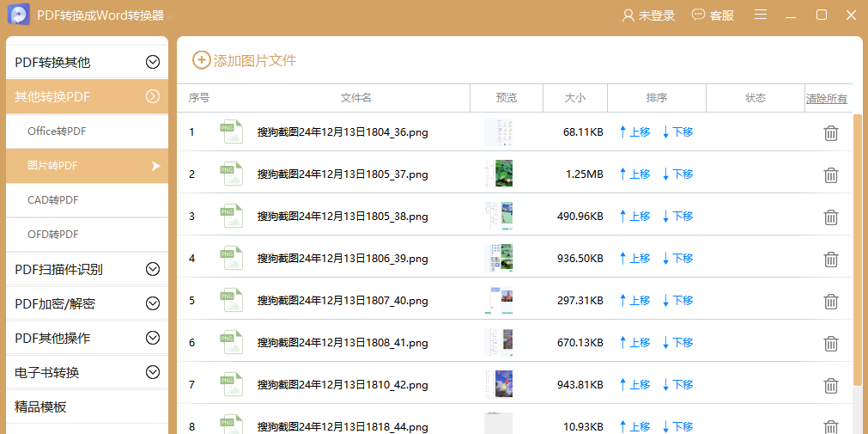Delete row 1 file with trash icon
868x434 pixels.
tap(830, 132)
